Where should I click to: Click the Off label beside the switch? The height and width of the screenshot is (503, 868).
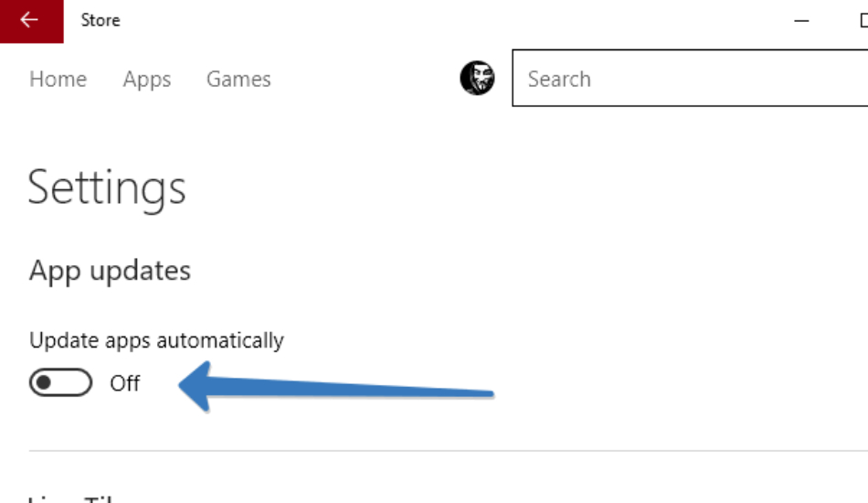click(x=124, y=383)
